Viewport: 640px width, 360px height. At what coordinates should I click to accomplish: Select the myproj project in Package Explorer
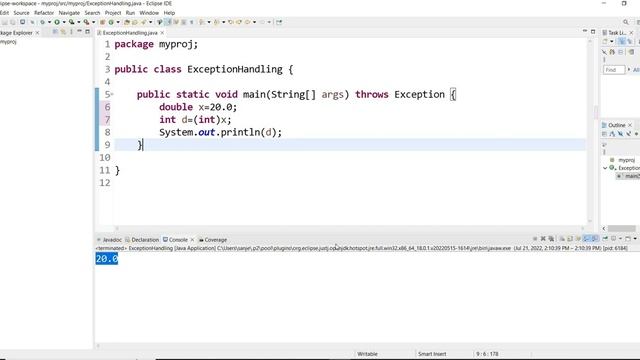click(8, 42)
